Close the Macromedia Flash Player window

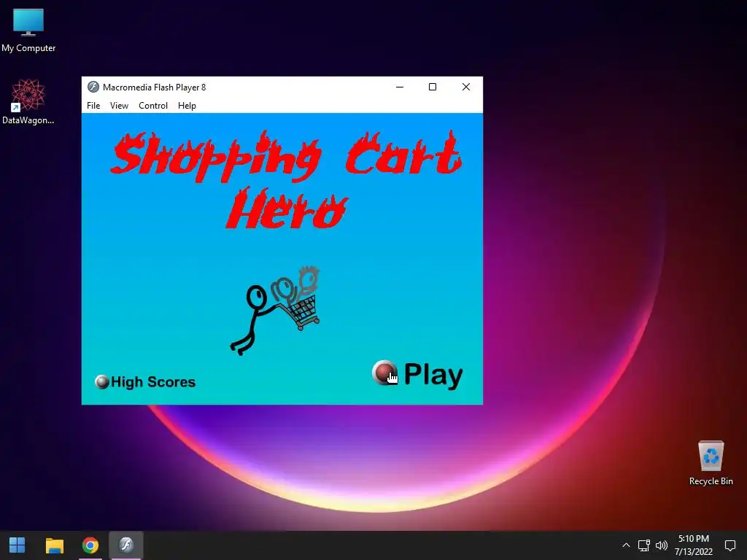466,87
